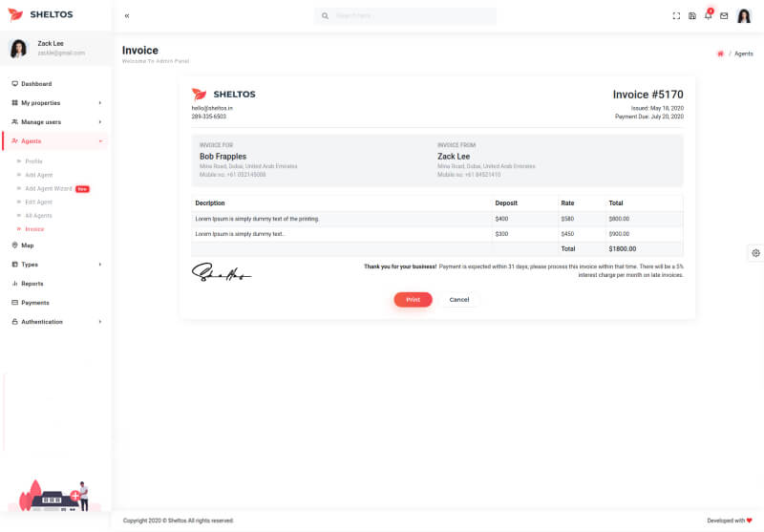Image resolution: width=764 pixels, height=532 pixels.
Task: Click the Cancel button
Action: point(459,300)
